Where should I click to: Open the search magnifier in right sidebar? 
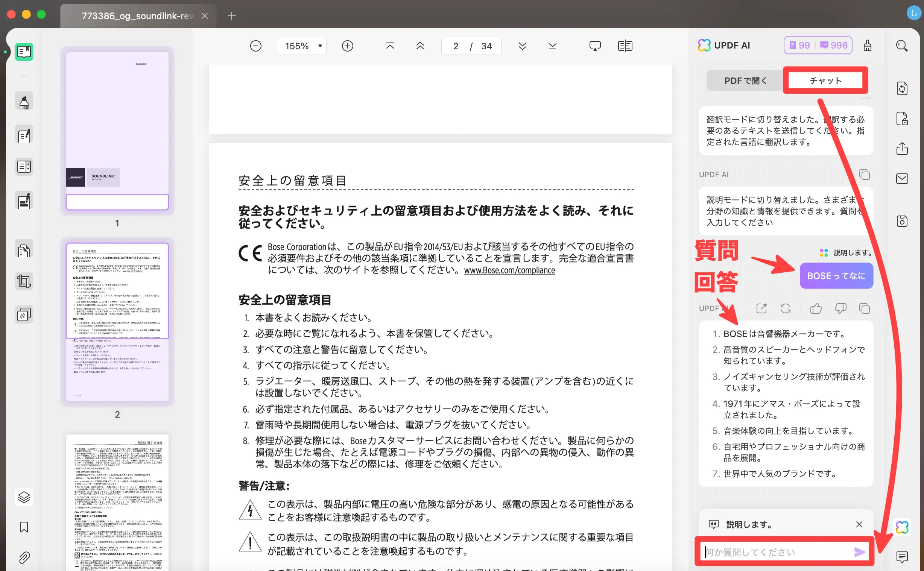902,46
